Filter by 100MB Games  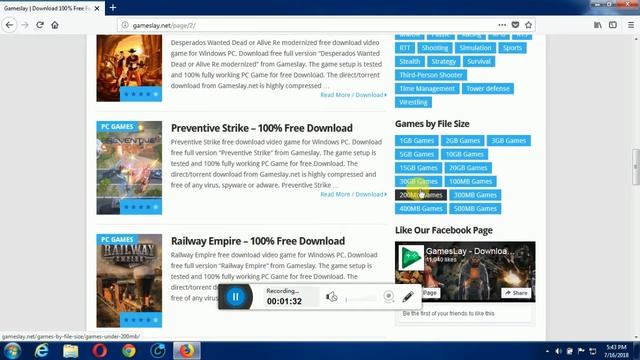tap(471, 181)
